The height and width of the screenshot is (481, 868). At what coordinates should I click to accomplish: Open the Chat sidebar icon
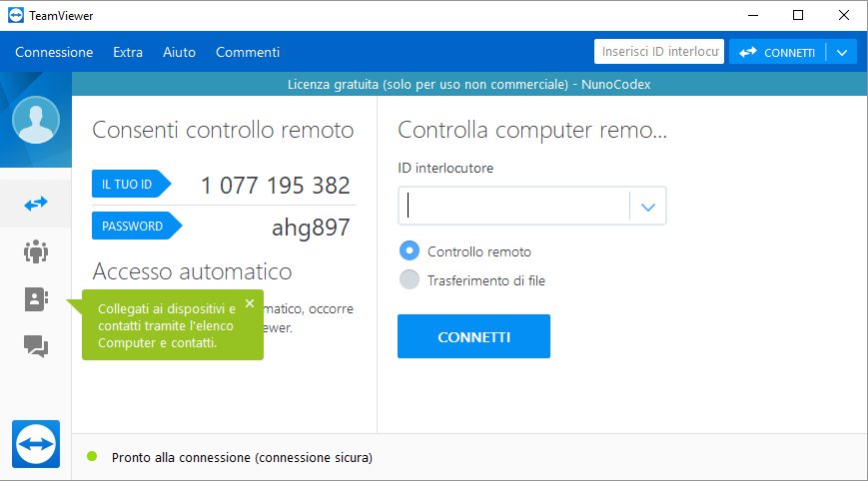click(36, 346)
